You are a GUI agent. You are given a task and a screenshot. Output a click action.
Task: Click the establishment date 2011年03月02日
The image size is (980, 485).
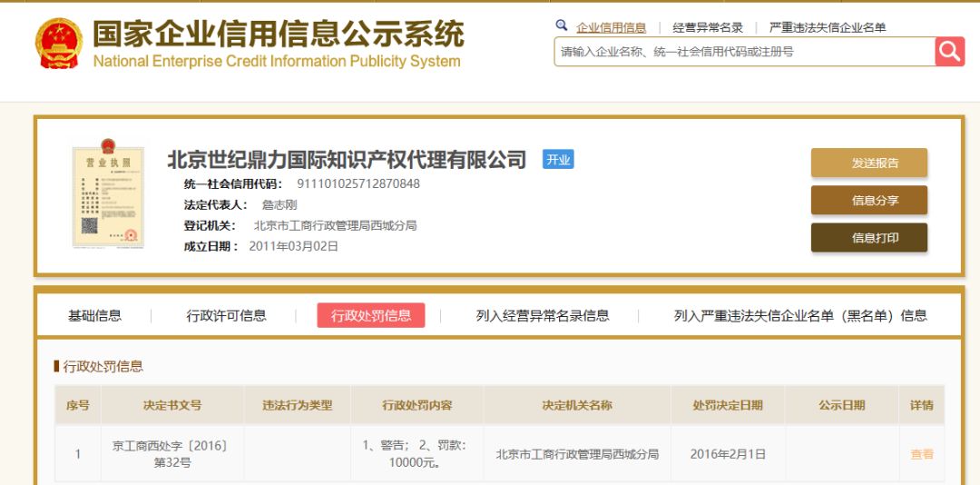pyautogui.click(x=293, y=246)
